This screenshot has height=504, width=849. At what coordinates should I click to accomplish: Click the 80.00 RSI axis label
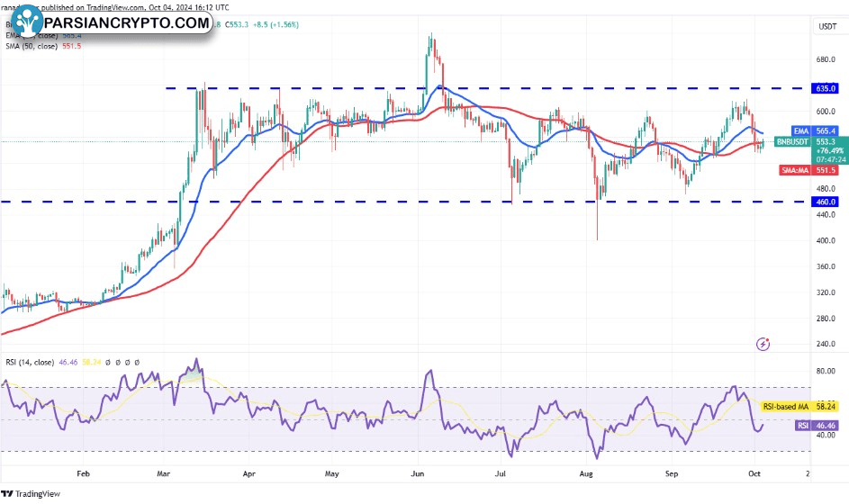[x=826, y=372]
